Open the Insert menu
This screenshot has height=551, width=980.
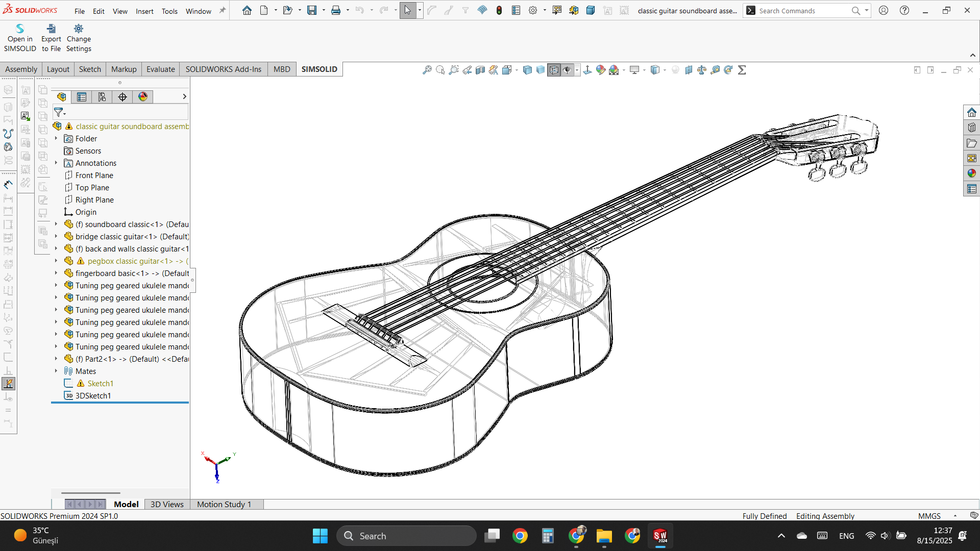[144, 11]
